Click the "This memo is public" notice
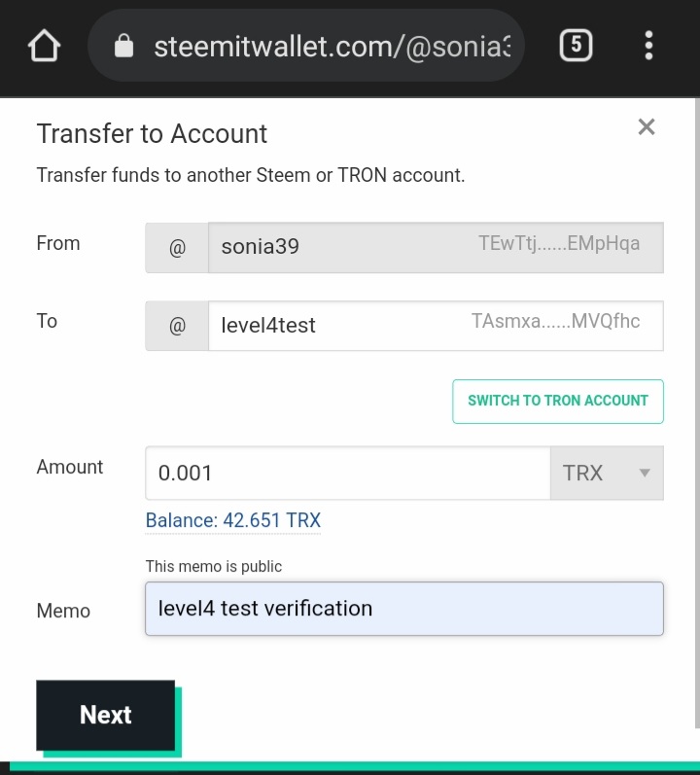 point(214,566)
